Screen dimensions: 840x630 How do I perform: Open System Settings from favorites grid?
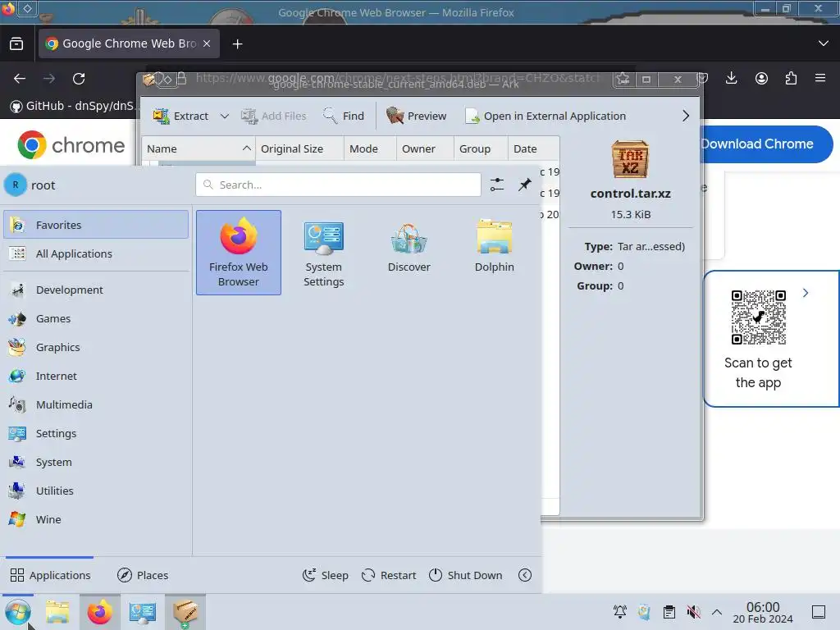pos(323,253)
